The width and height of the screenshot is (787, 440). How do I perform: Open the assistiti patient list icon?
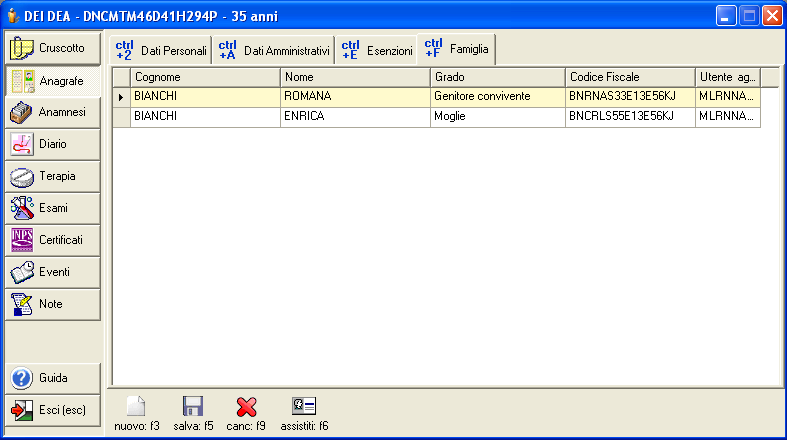304,407
